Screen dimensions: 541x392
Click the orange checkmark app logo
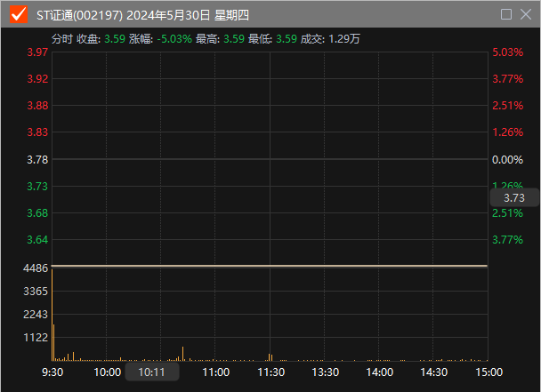(x=19, y=14)
